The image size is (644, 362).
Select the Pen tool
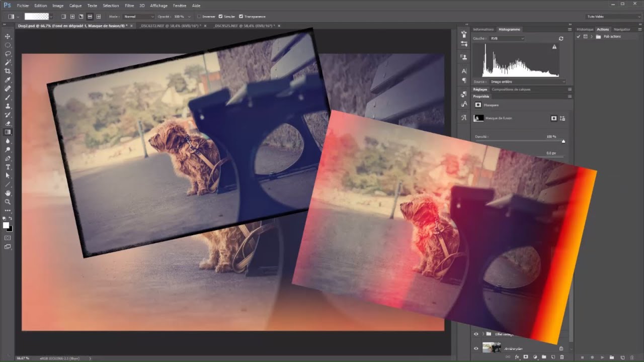[8, 158]
